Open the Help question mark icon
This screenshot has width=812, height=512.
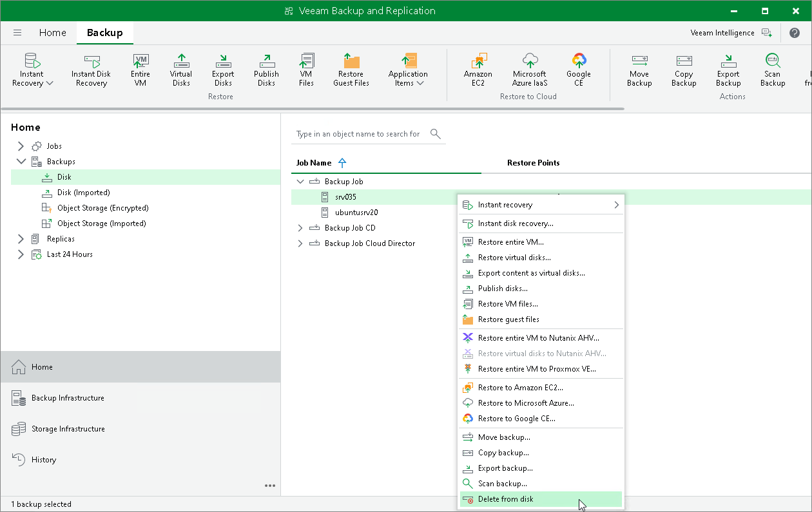795,33
